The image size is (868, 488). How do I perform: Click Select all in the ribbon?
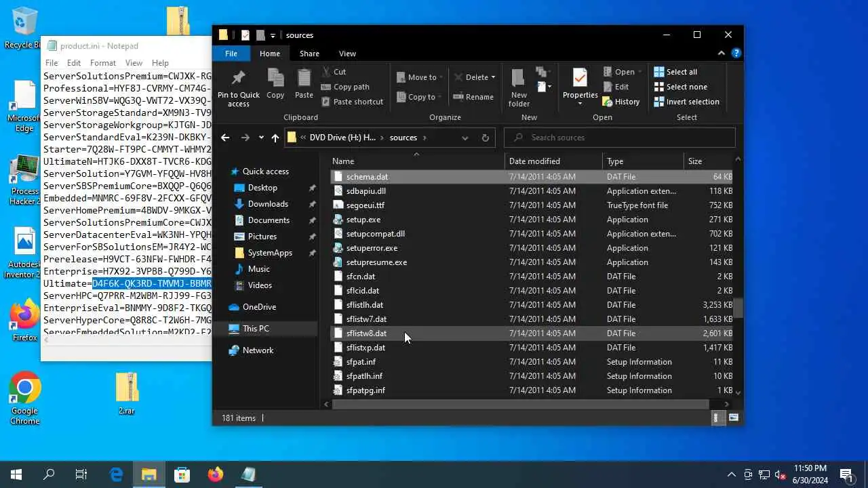coord(675,72)
